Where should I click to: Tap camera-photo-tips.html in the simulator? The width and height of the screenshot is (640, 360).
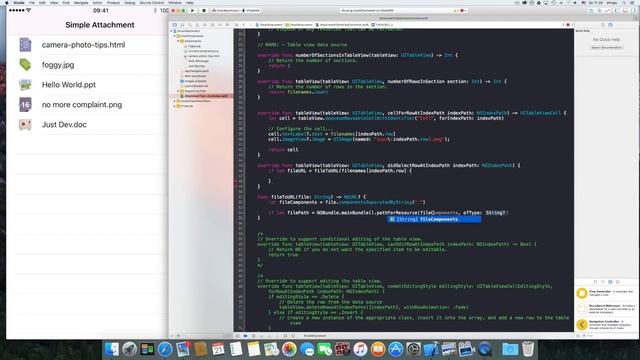(88, 45)
